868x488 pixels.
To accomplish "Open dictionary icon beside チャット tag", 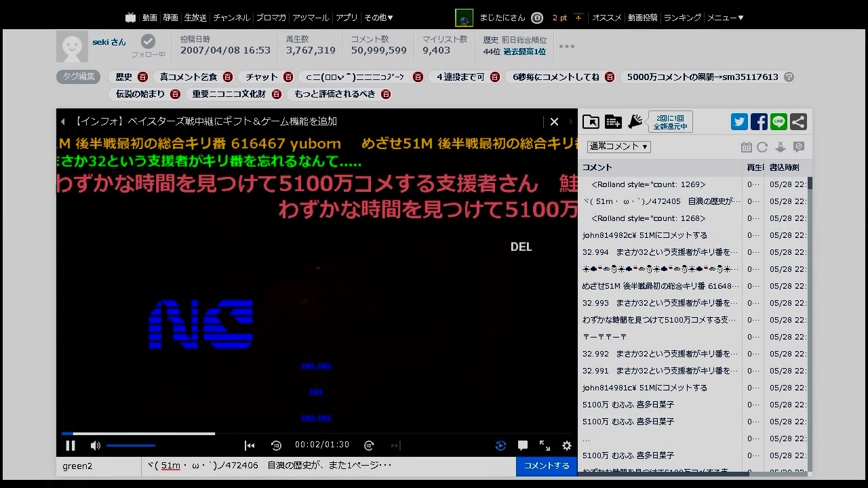I will [x=288, y=77].
